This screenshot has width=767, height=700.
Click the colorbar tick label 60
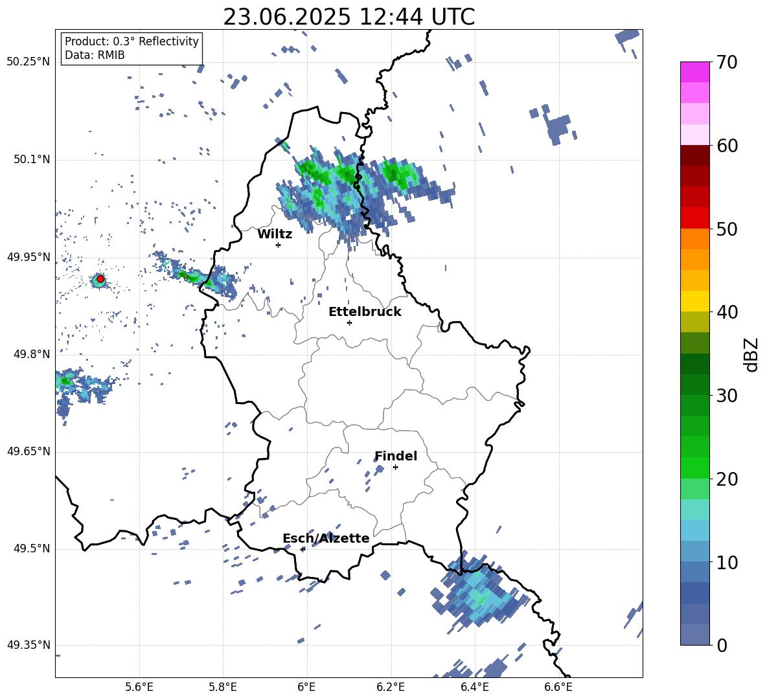[x=727, y=146]
